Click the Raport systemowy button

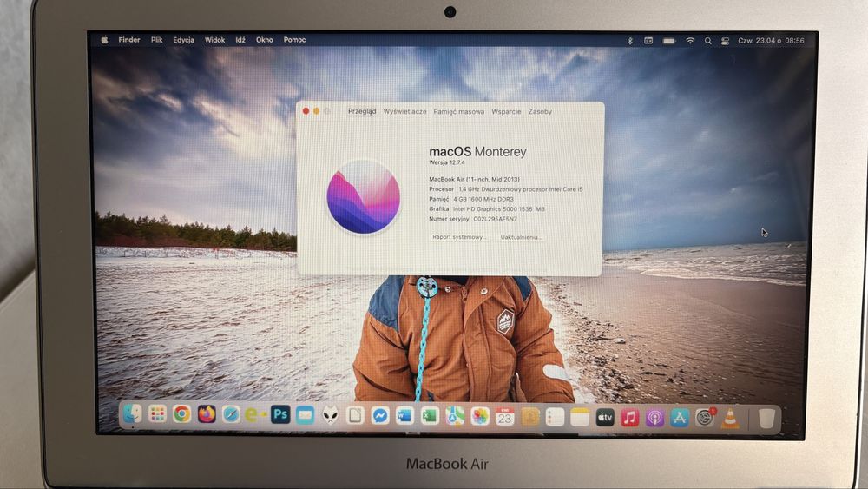click(459, 237)
